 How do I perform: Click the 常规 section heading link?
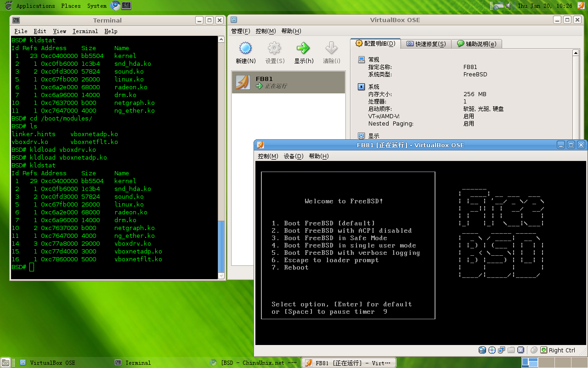coord(373,60)
